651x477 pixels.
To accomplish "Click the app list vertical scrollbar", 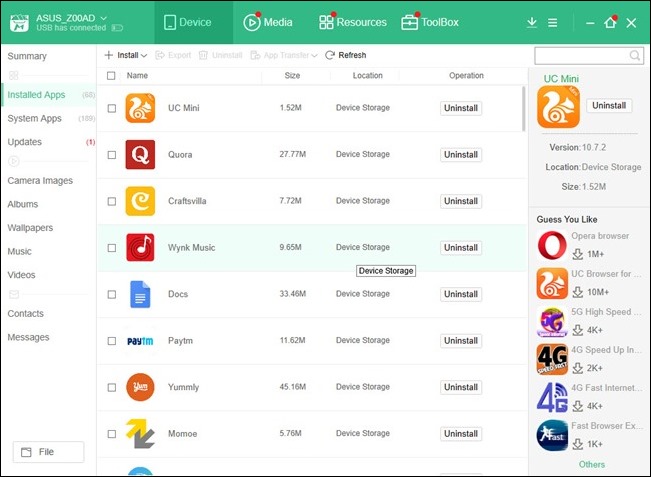I will pyautogui.click(x=524, y=109).
